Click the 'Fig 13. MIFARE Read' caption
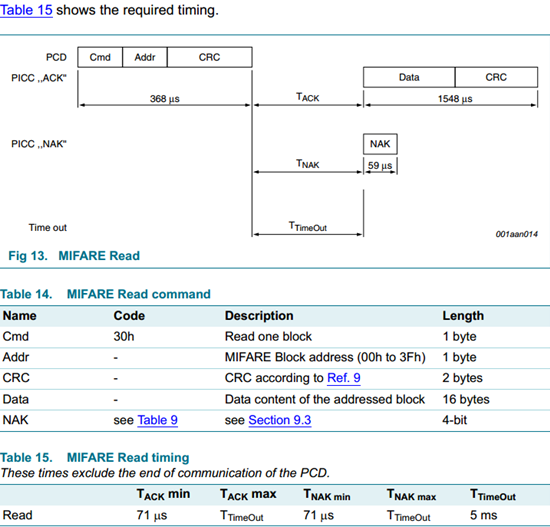Screen dimensions: 550x527 coord(74,255)
